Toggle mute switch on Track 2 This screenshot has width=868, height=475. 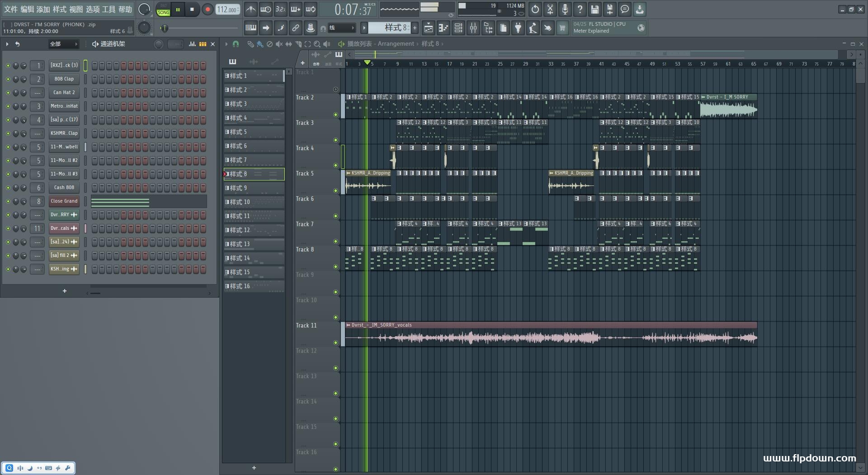point(335,115)
